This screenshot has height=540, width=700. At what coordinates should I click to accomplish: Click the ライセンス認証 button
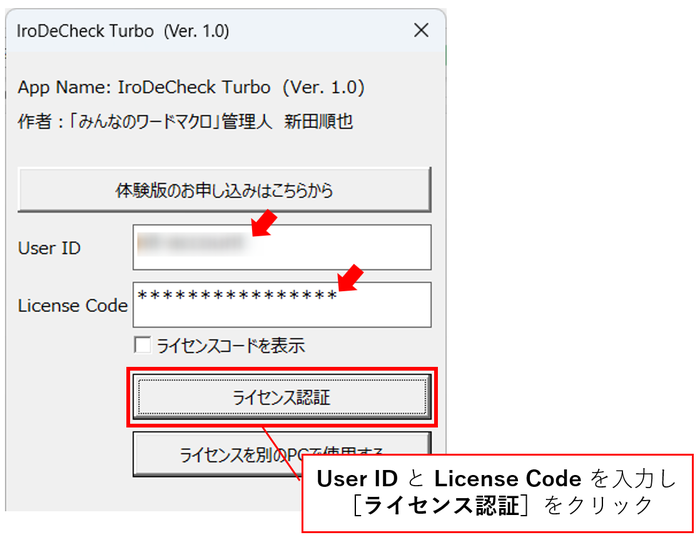282,397
